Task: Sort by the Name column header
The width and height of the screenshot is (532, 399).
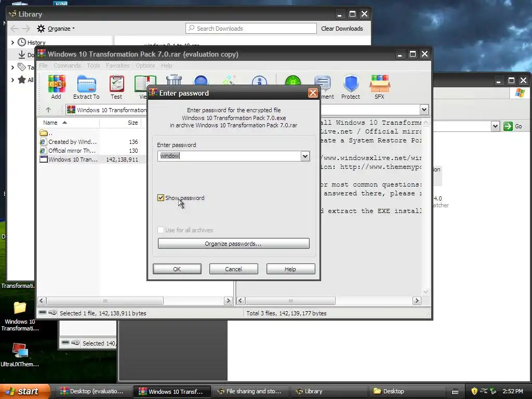Action: [68, 123]
